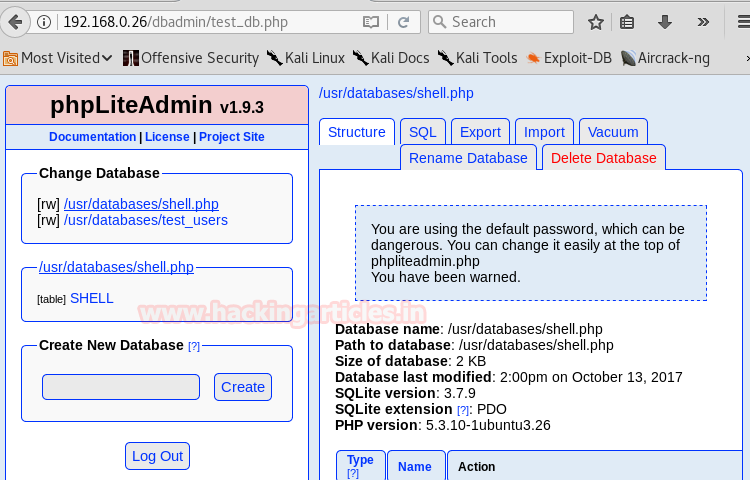Select /usr/databases/shell.php under Change Database

point(141,204)
